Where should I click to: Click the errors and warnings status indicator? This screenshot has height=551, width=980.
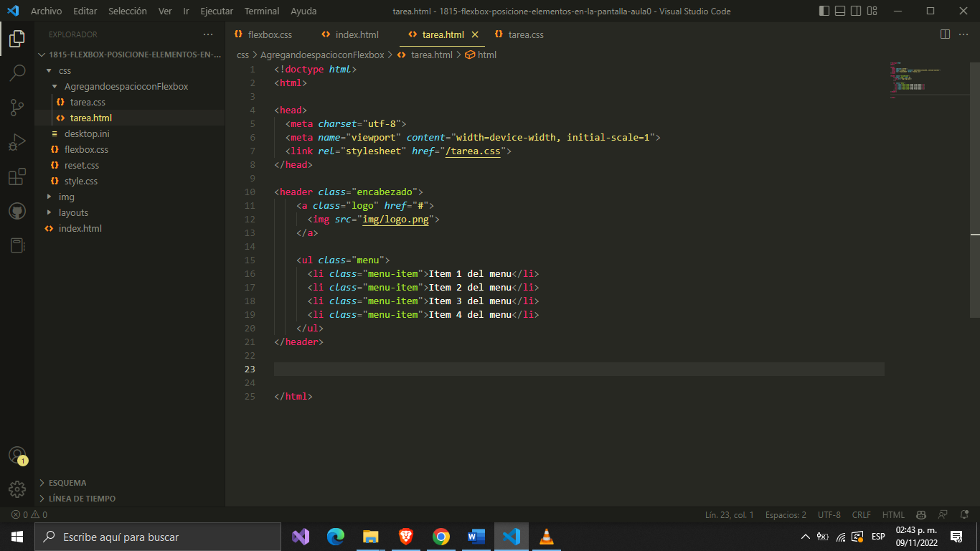29,514
